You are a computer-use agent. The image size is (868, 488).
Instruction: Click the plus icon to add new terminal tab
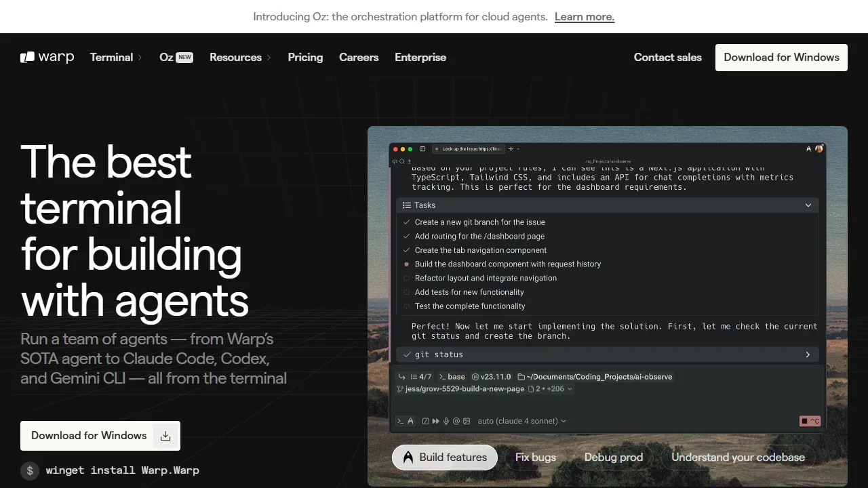[511, 148]
